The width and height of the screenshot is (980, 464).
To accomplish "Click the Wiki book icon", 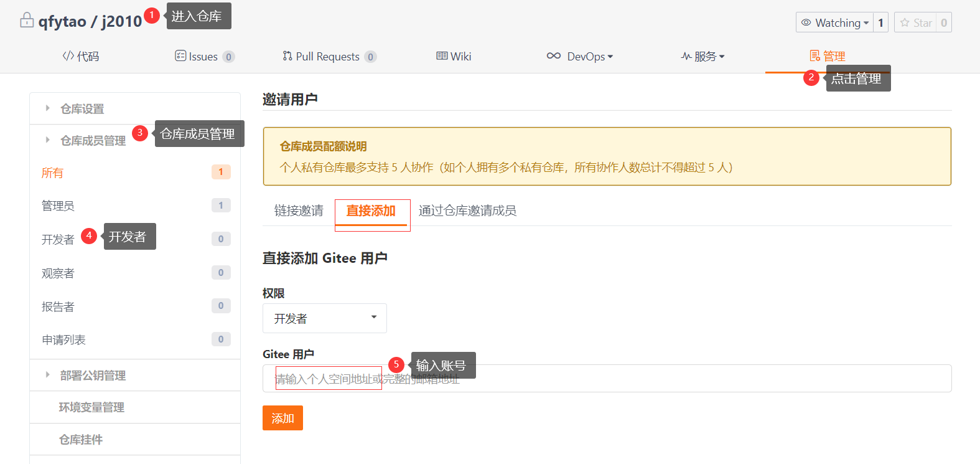I will pyautogui.click(x=442, y=56).
